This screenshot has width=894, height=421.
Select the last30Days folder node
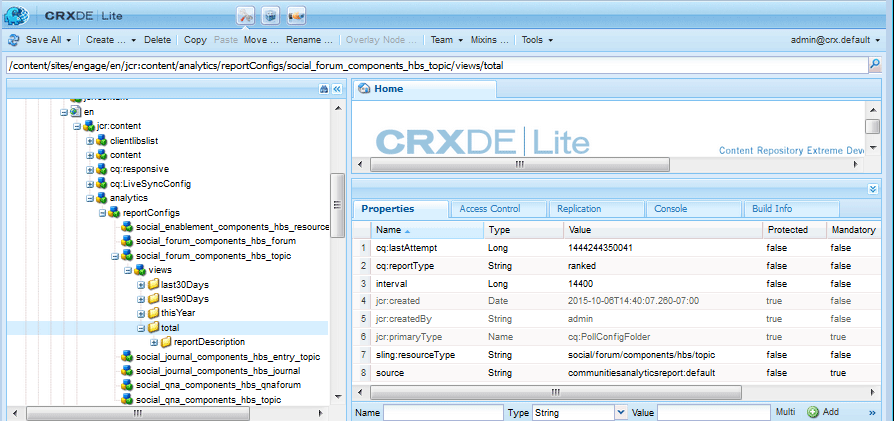tap(184, 285)
